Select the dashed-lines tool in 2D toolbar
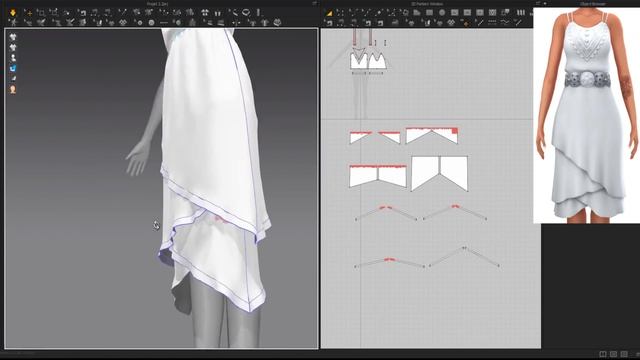The width and height of the screenshot is (640, 360). click(x=492, y=22)
